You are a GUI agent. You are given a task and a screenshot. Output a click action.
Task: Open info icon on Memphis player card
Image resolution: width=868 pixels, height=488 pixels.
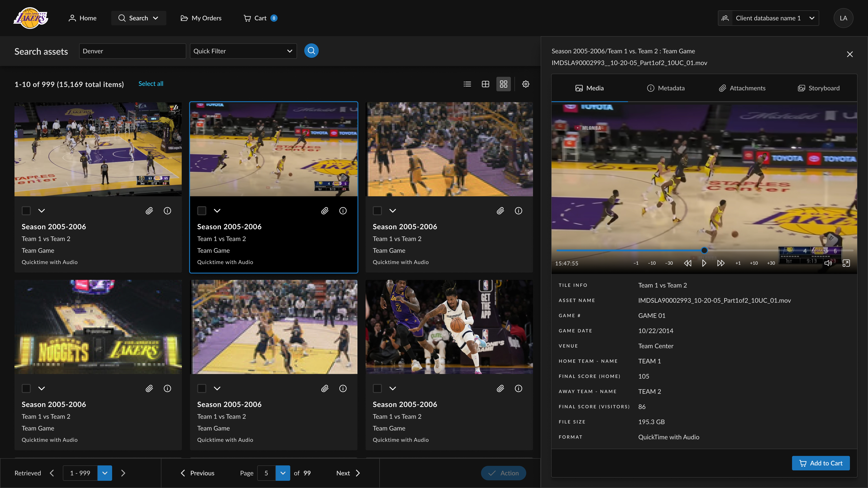coord(518,388)
